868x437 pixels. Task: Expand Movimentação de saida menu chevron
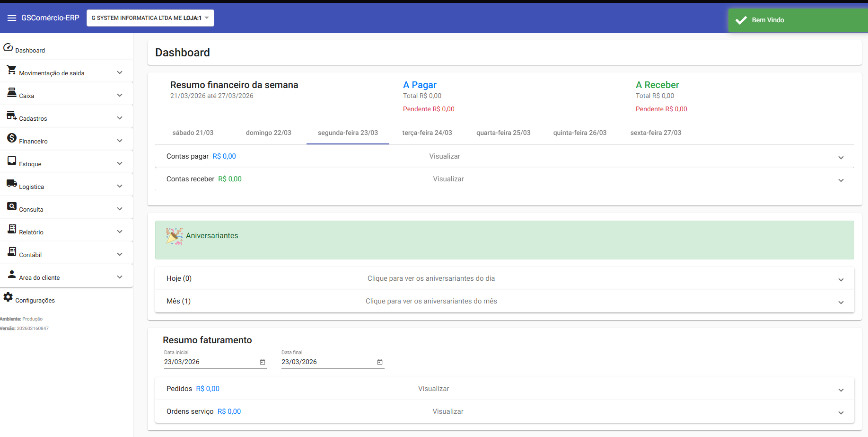click(120, 72)
